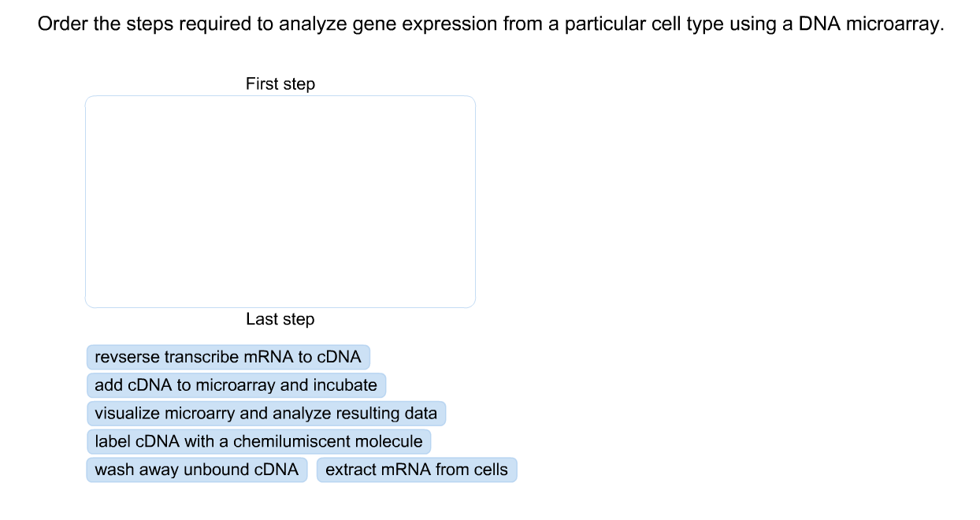This screenshot has width=980, height=520.
Task: Pick the "extract mRNA from cells" answer chip
Action: coord(417,470)
